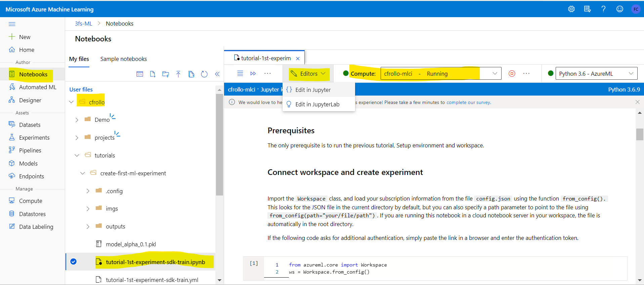Collapse the create-first-ml-experiment folder
This screenshot has width=644, height=285.
[83, 173]
